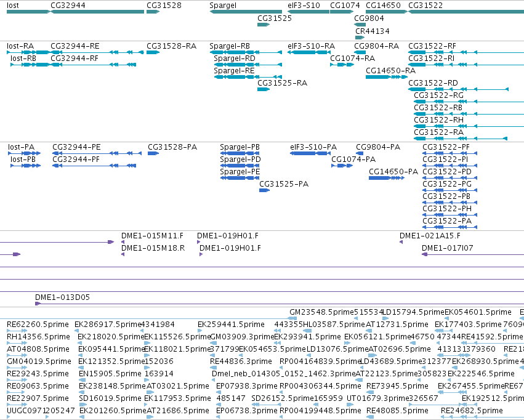Click the CG31522-RI transcript label

pyautogui.click(x=431, y=59)
